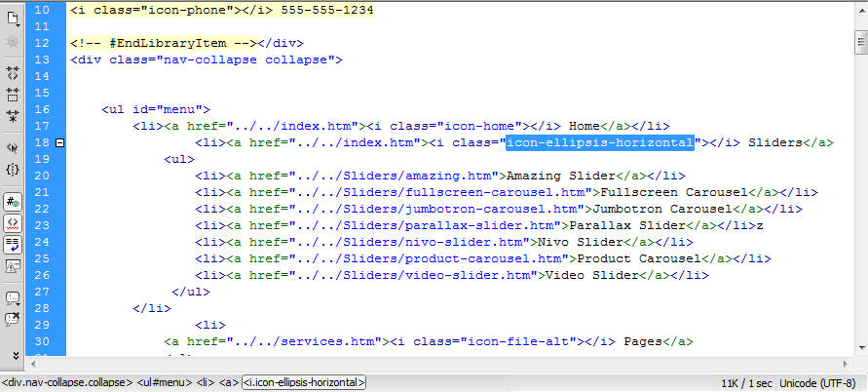Viewport: 868px width, 392px height.
Task: Click the "nav-collapse collapse" class value
Action: pos(244,59)
